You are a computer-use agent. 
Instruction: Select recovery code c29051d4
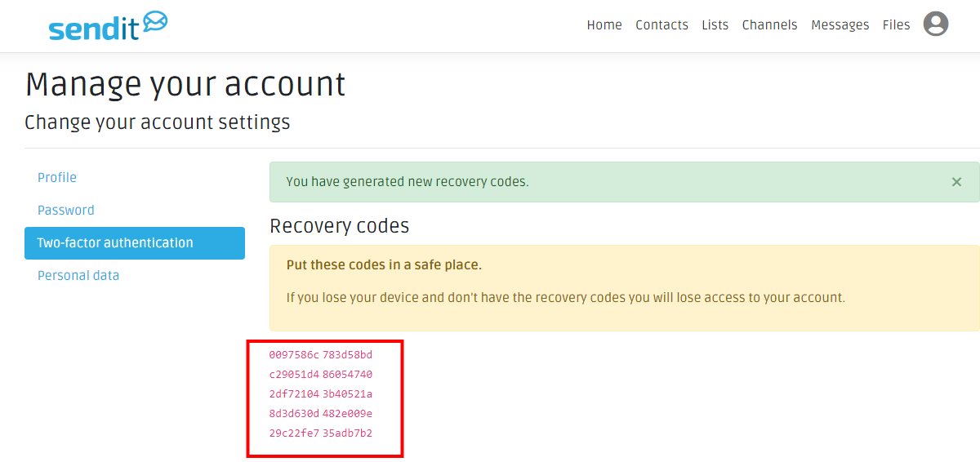click(x=294, y=375)
